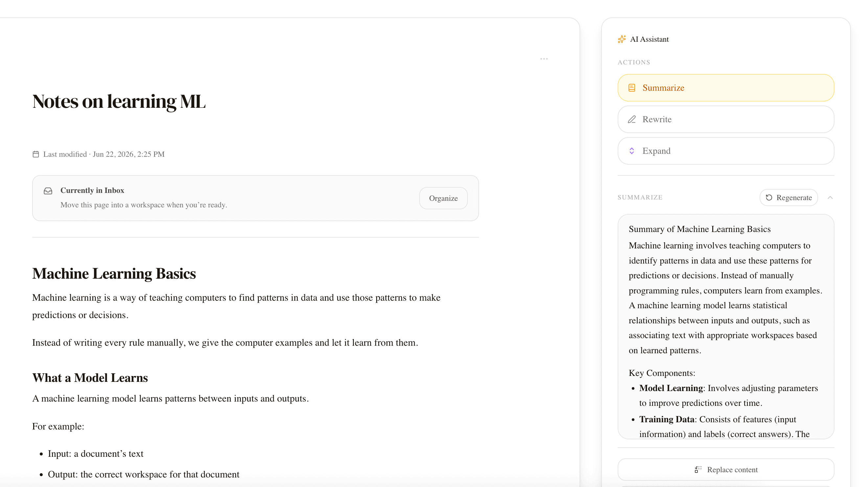The width and height of the screenshot is (868, 487).
Task: Choose the Expand action
Action: point(726,151)
